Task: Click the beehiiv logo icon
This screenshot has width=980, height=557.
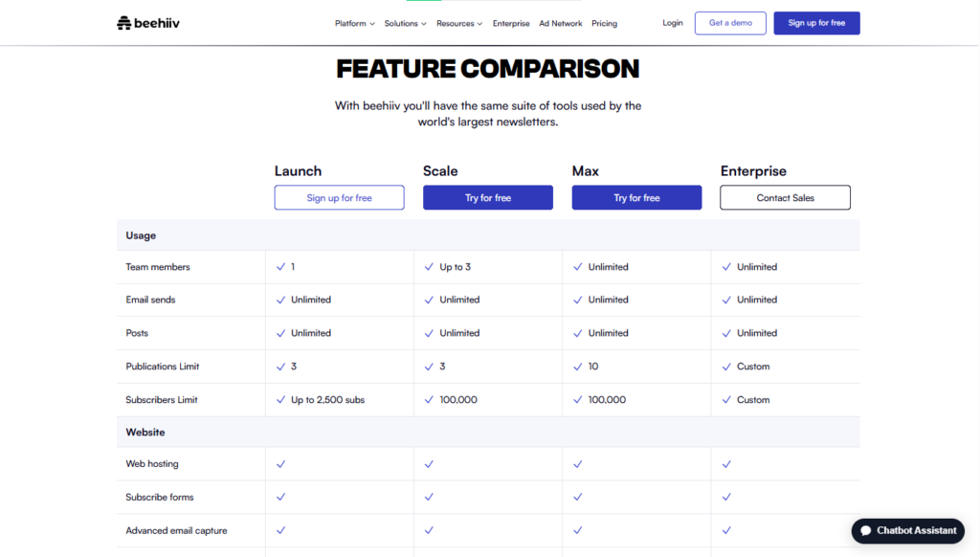Action: pyautogui.click(x=123, y=23)
